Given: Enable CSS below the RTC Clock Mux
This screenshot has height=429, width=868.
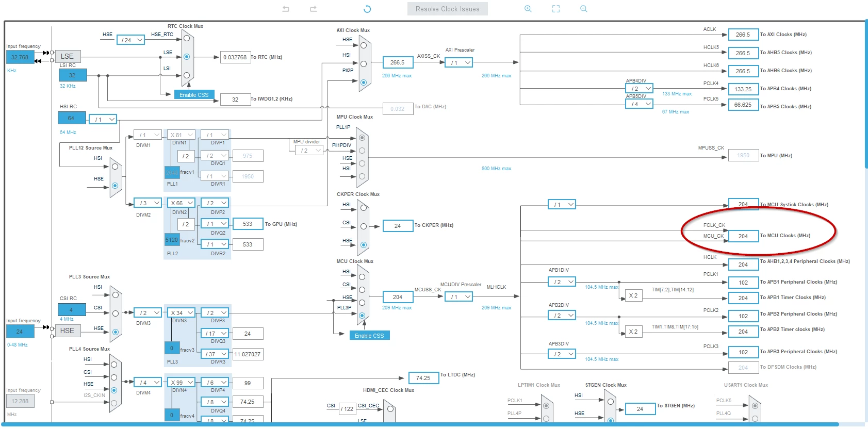Looking at the screenshot, I should point(194,95).
